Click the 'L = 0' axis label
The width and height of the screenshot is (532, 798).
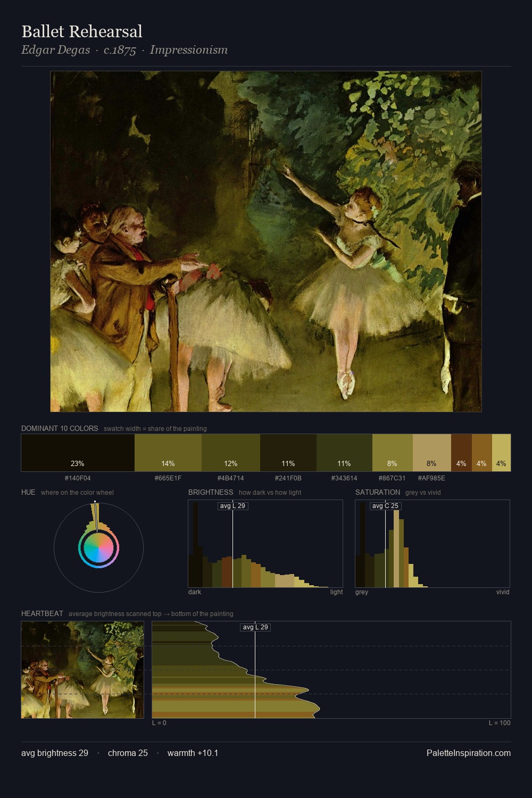[159, 722]
